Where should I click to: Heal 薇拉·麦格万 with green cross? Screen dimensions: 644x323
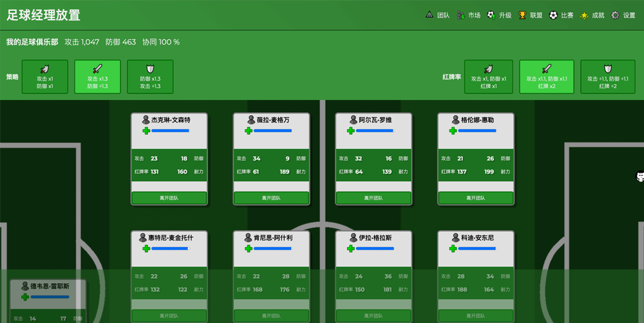click(x=249, y=131)
